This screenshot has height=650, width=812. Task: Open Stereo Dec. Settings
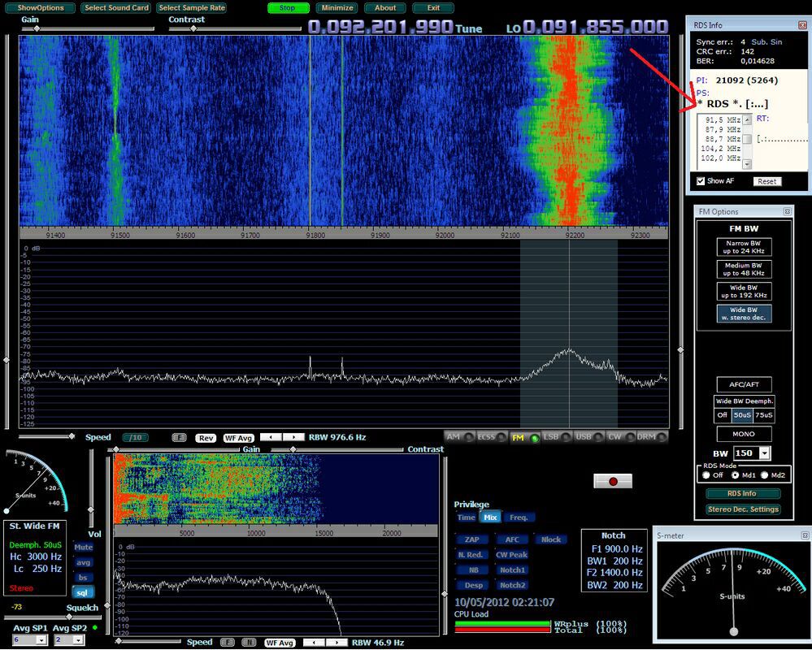pos(743,509)
